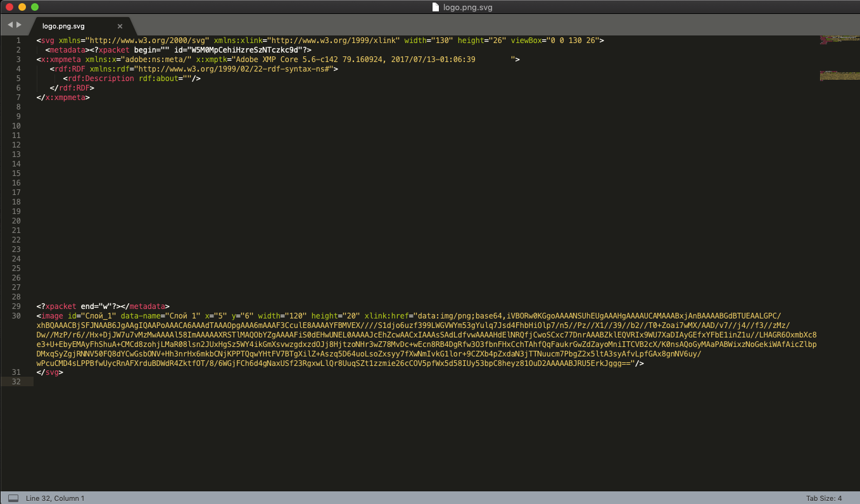
Task: Click the rdf:Description tag on line 5
Action: click(x=100, y=79)
